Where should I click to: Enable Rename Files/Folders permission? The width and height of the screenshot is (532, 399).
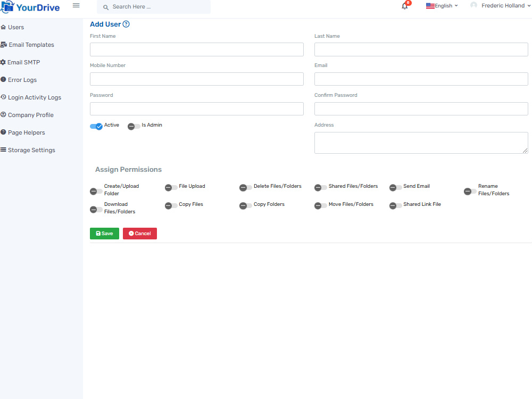[x=470, y=192]
